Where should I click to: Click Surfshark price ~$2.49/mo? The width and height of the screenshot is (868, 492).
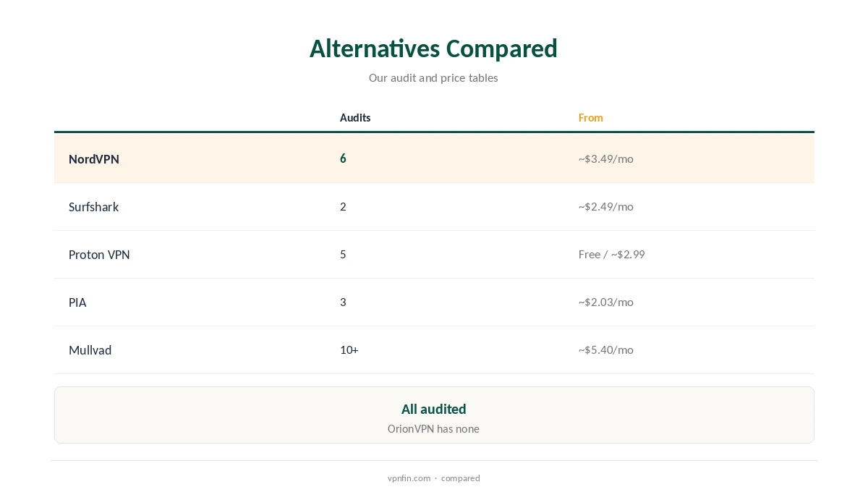(606, 206)
